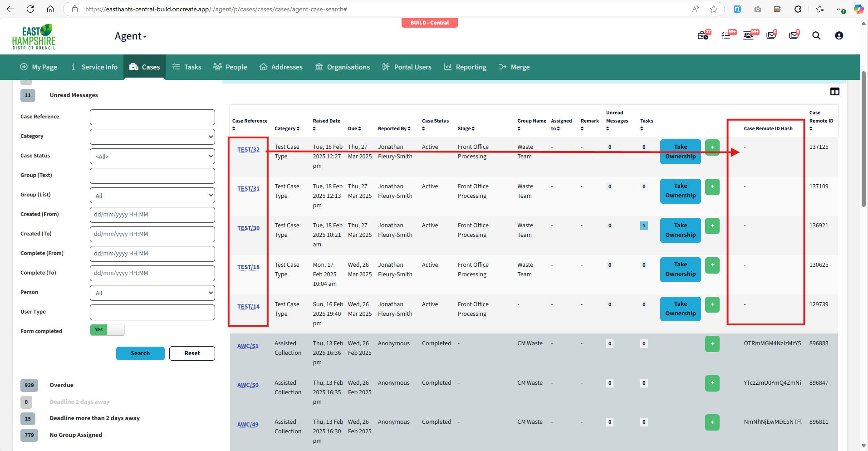Click the blue Search button

click(140, 353)
